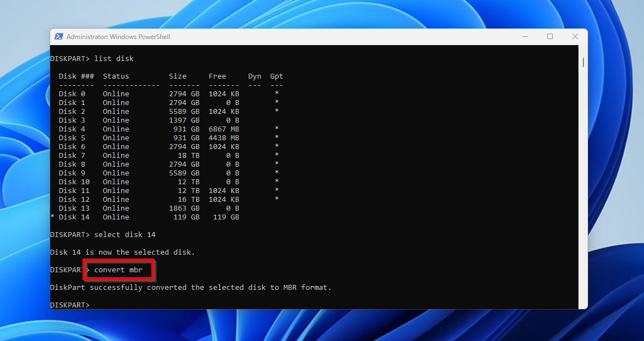
Task: Click the 931 GB size of Disk 5
Action: [187, 138]
